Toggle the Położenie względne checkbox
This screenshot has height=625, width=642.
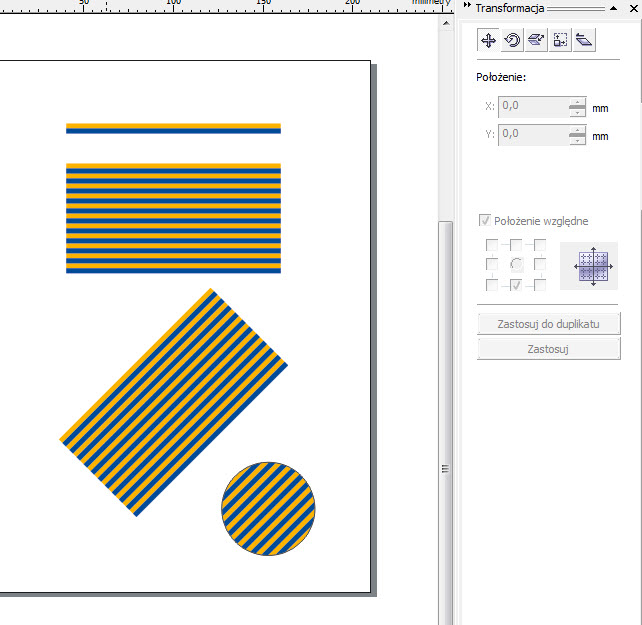486,221
